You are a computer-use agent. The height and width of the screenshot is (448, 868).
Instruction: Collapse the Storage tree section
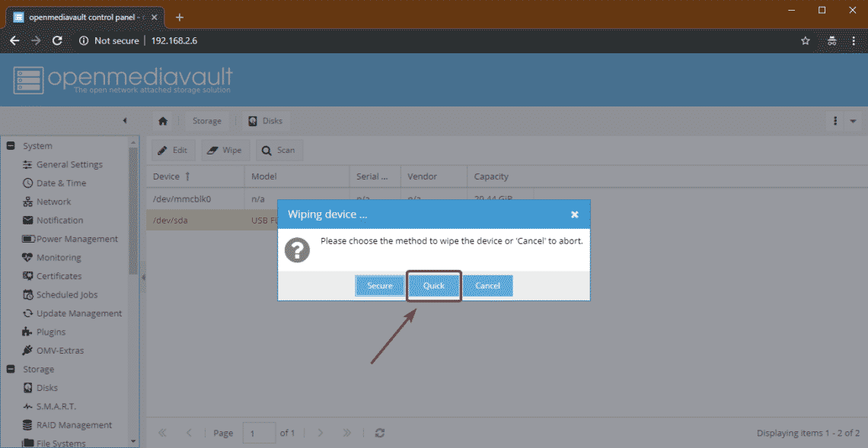10,369
